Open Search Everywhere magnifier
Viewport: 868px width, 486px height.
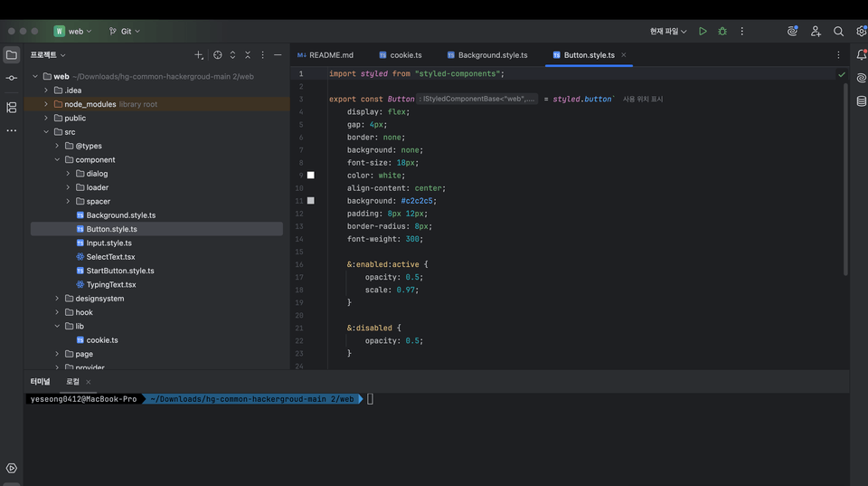point(838,32)
